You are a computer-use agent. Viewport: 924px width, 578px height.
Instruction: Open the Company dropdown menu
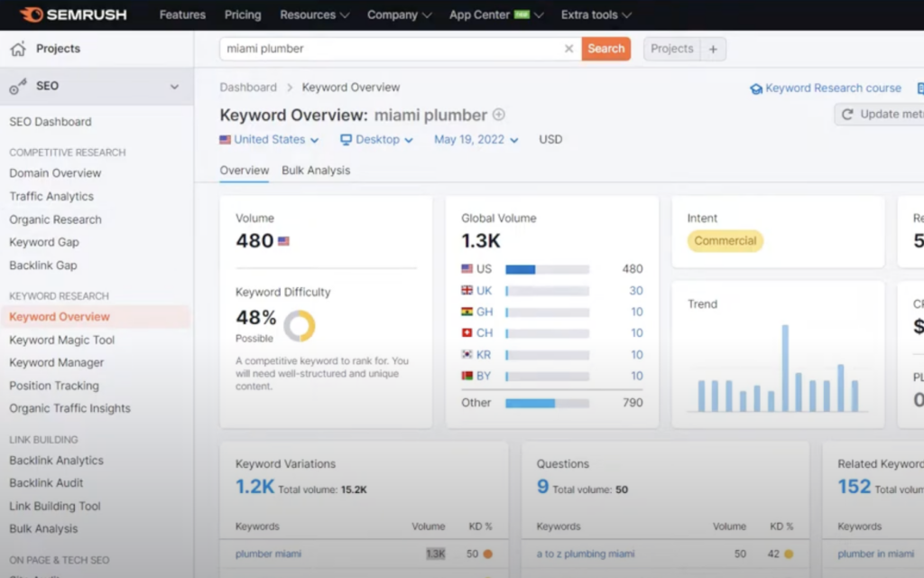coord(399,14)
